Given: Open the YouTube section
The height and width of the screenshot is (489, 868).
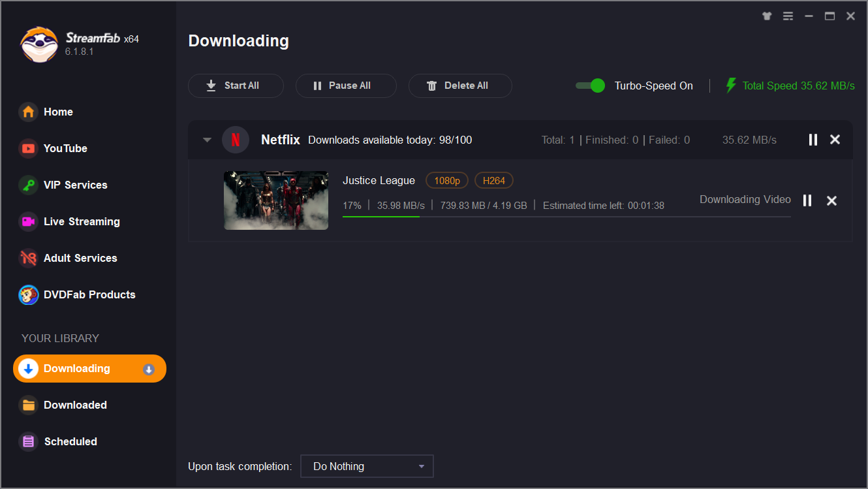Looking at the screenshot, I should [x=65, y=148].
